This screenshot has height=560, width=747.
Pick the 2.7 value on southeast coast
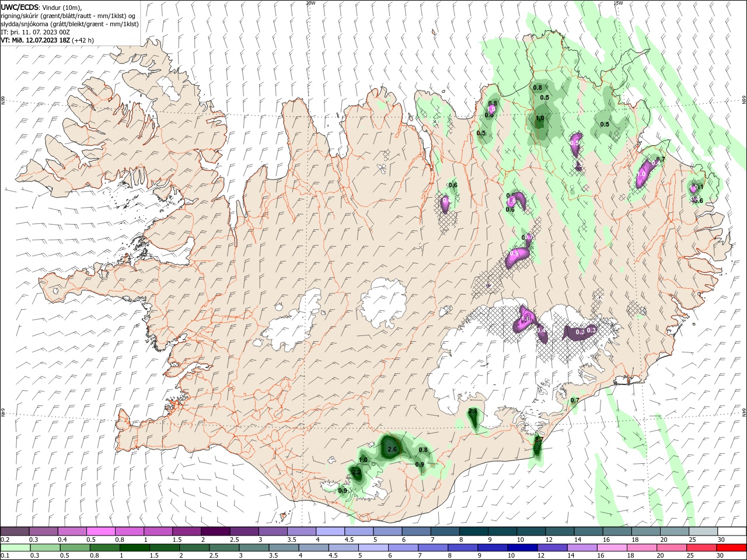(x=539, y=439)
